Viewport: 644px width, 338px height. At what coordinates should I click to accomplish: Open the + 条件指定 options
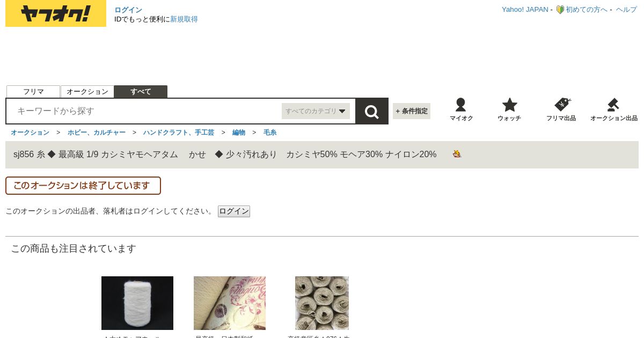(412, 111)
